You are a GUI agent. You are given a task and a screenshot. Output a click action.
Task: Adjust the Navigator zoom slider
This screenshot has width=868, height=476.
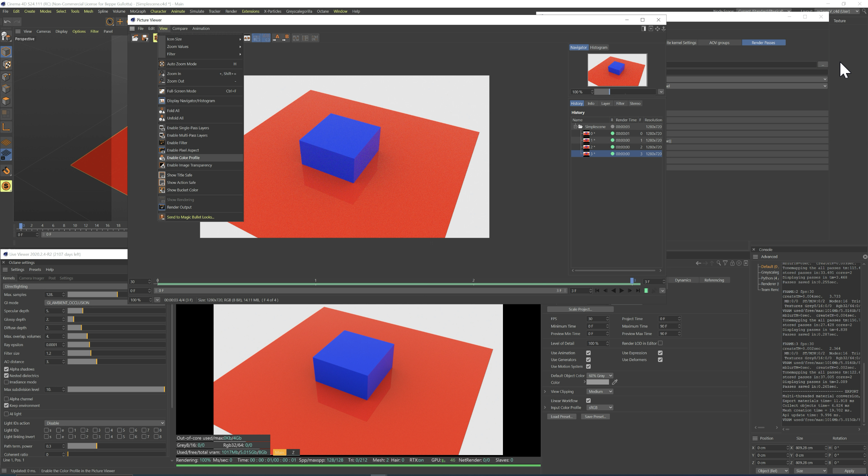(625, 92)
